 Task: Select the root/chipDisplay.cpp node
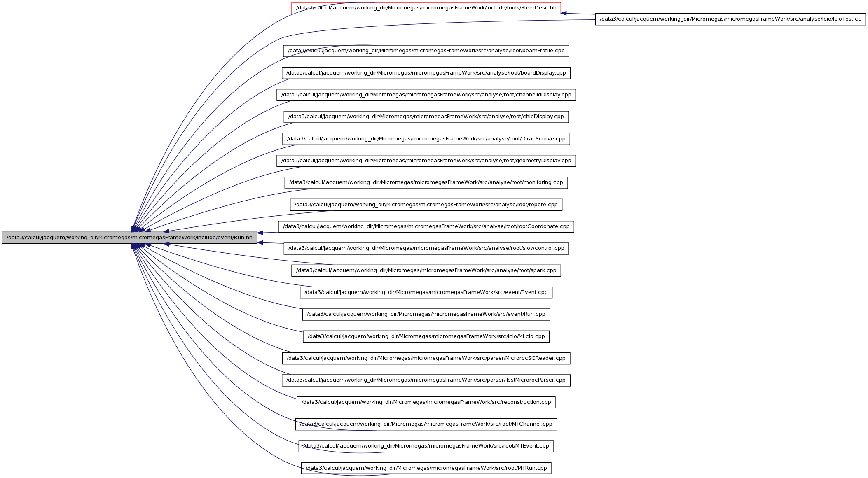tap(426, 117)
